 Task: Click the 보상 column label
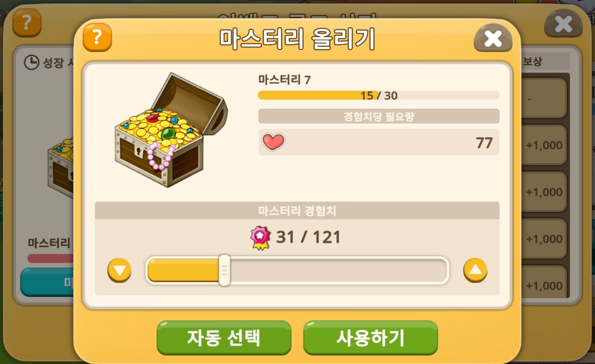[x=532, y=61]
